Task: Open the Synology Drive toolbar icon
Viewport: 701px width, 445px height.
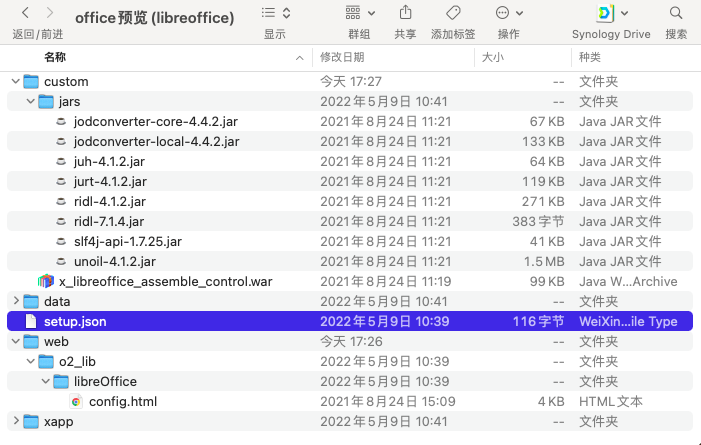Action: tap(605, 13)
